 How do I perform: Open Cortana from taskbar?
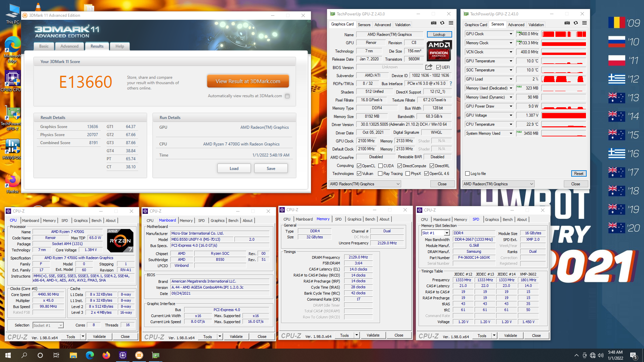(x=40, y=355)
